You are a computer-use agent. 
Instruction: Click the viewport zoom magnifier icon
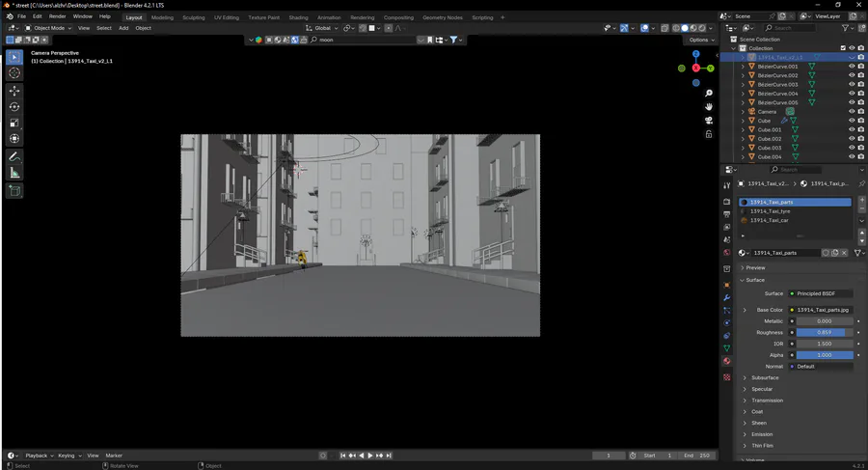point(709,93)
